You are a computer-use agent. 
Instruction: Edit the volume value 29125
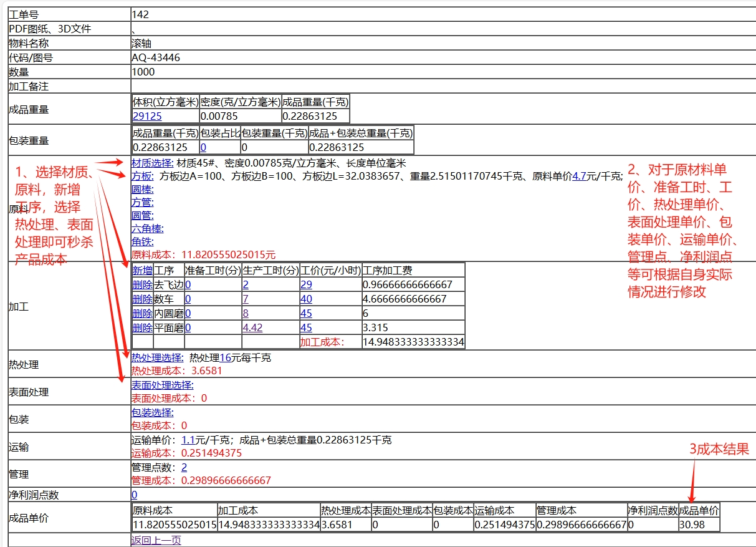coord(147,116)
